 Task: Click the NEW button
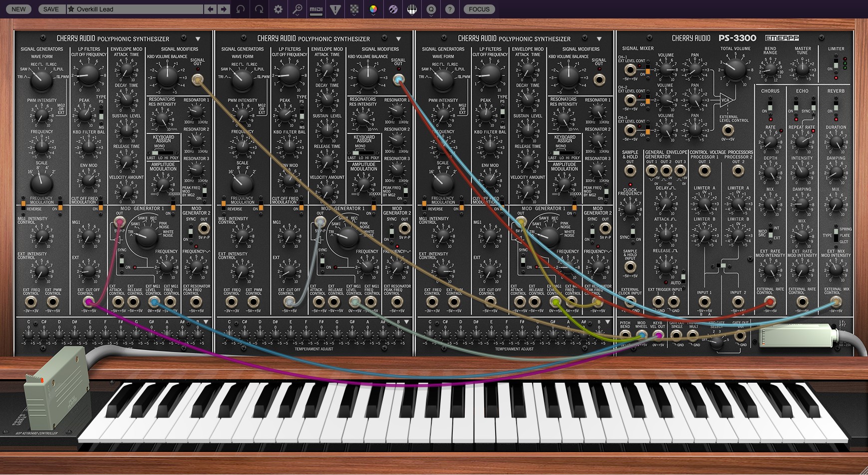tap(19, 9)
